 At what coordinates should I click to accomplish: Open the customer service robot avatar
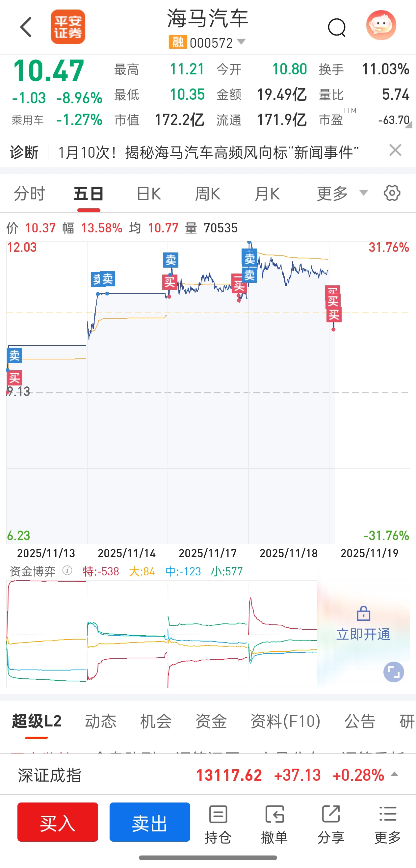pos(381,26)
